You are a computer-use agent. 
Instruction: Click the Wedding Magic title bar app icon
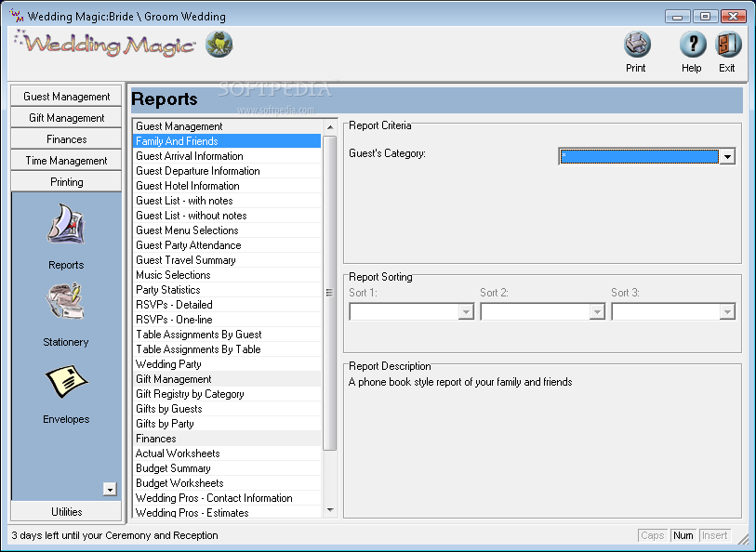[x=17, y=16]
